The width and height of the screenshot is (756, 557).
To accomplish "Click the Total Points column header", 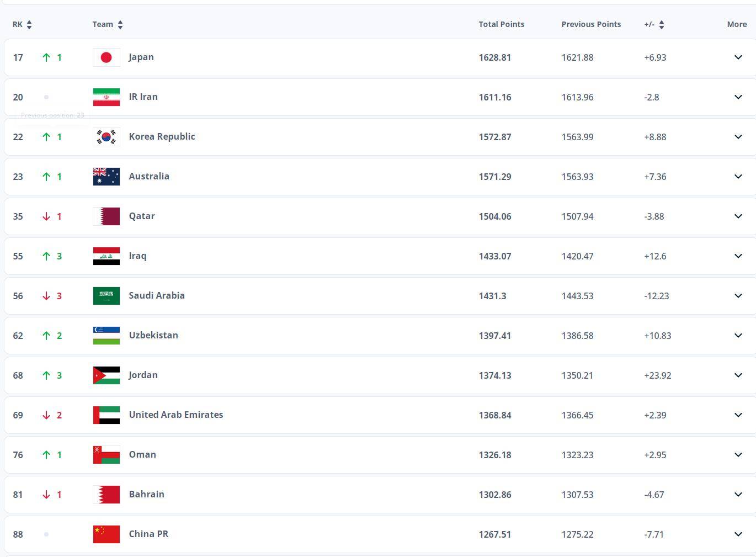I will 502,24.
